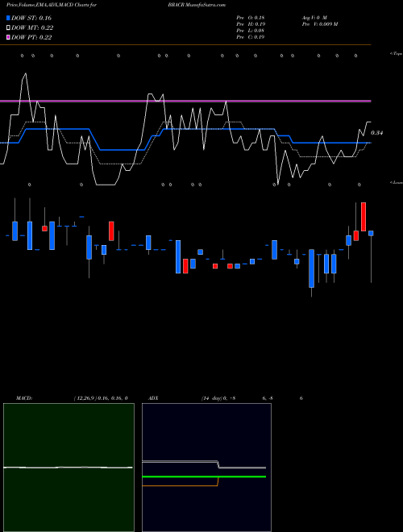403x532 pixels.
Task: Click the magenta horizontal DOW PT line
Action: pyautogui.click(x=185, y=101)
